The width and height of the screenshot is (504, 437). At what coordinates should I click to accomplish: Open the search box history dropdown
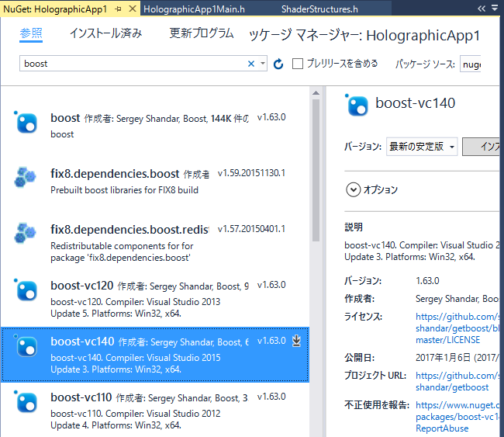(x=263, y=64)
